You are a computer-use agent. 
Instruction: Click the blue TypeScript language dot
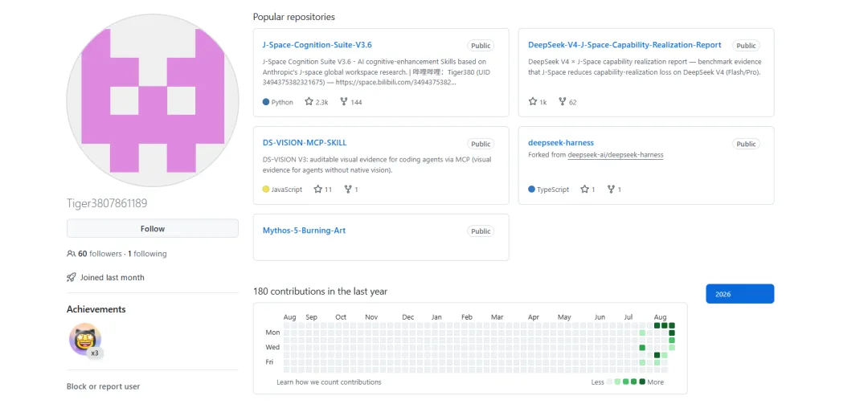[x=531, y=190]
